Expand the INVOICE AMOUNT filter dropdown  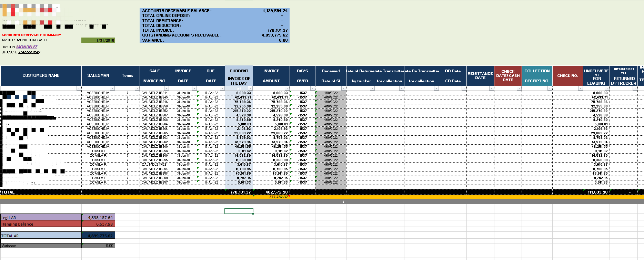point(287,89)
